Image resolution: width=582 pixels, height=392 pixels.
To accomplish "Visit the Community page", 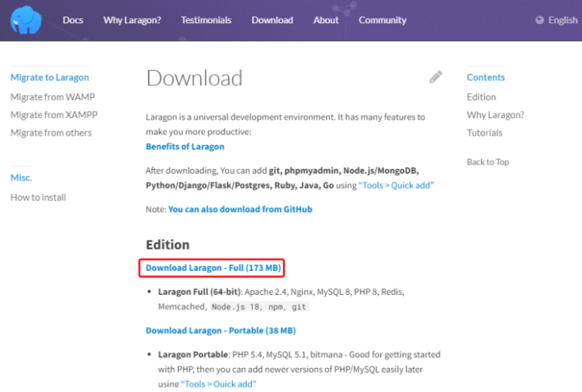I will click(382, 20).
